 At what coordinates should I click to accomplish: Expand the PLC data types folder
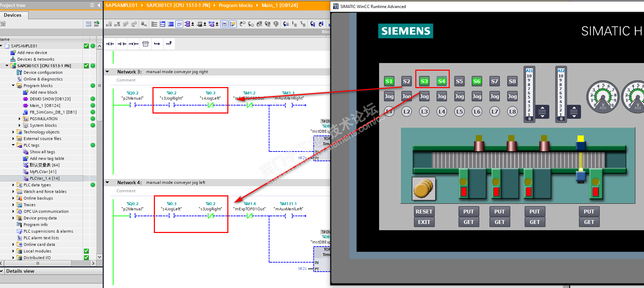click(x=13, y=185)
